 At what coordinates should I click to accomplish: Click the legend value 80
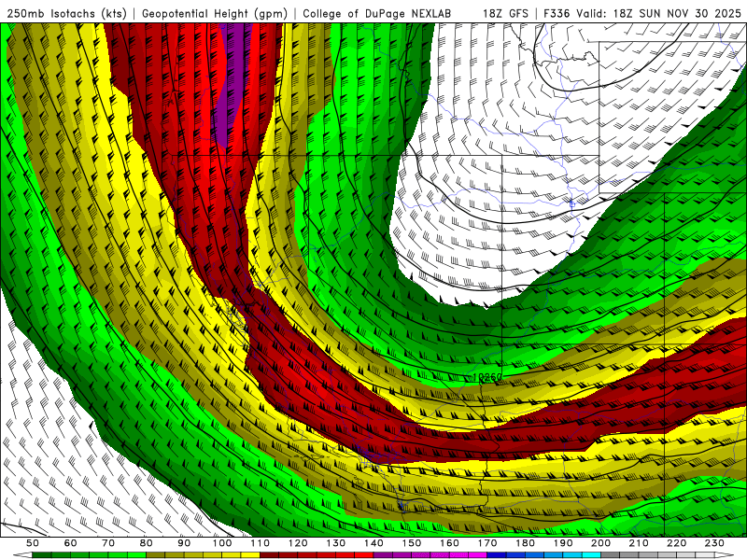click(147, 543)
